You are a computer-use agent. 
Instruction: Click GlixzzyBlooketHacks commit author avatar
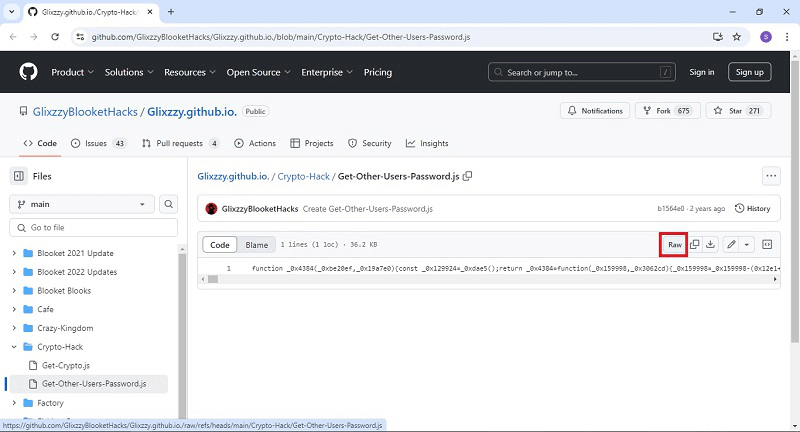(211, 209)
